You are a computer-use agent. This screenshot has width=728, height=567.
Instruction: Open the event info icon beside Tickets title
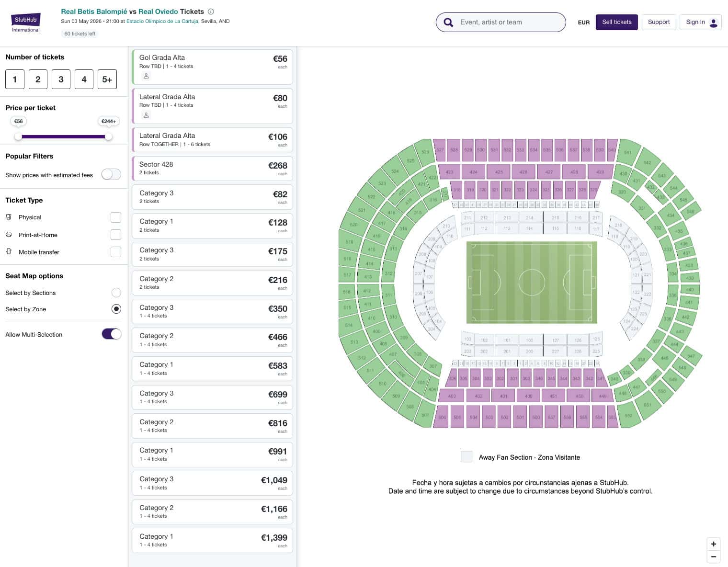(211, 11)
